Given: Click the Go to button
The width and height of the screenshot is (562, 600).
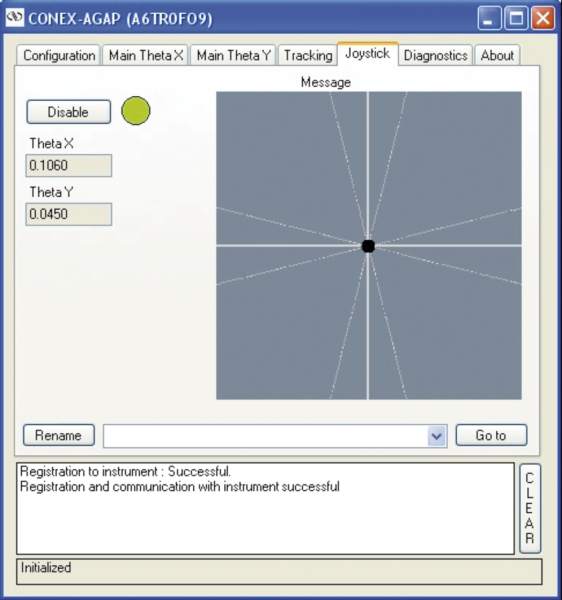Looking at the screenshot, I should point(491,435).
